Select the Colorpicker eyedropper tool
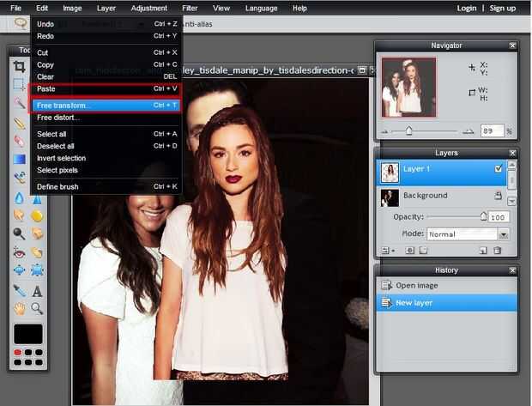Screen dimensions: 532x406 [20, 291]
